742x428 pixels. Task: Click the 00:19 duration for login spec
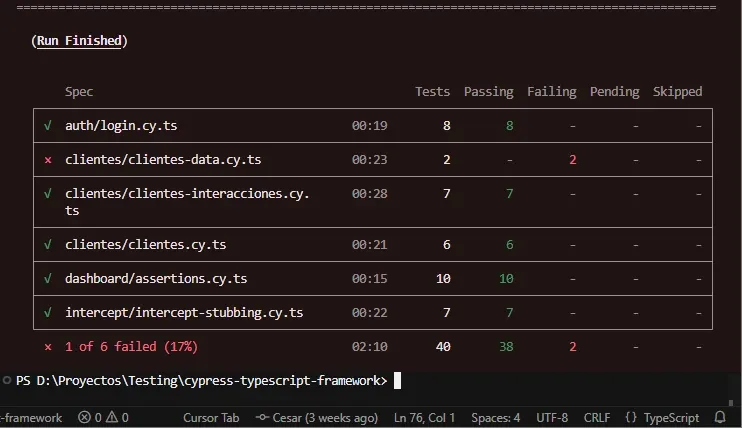point(370,125)
